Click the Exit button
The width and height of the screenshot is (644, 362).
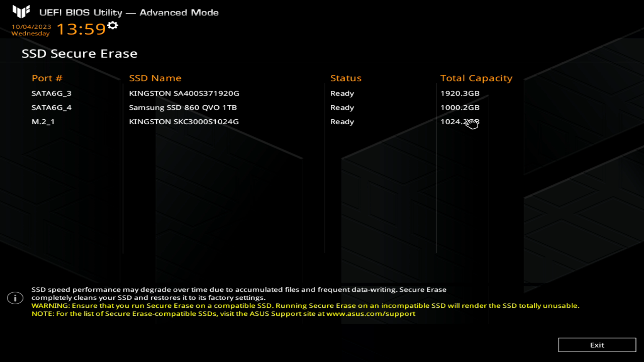[x=597, y=345]
